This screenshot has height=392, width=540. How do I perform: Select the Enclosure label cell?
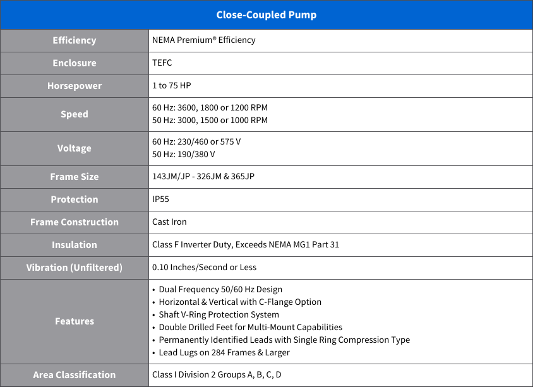(x=75, y=63)
